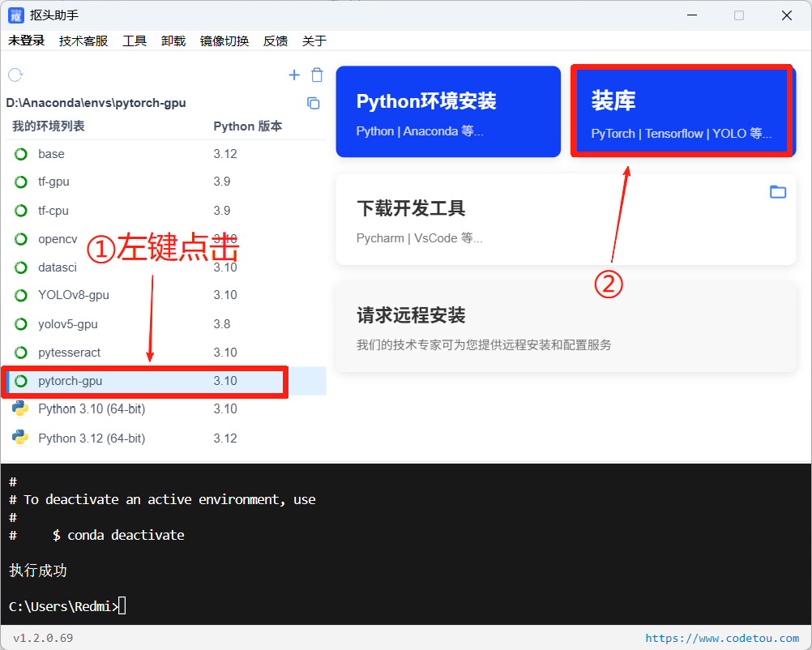
Task: Click version 3.12 in the base row
Action: tap(225, 154)
